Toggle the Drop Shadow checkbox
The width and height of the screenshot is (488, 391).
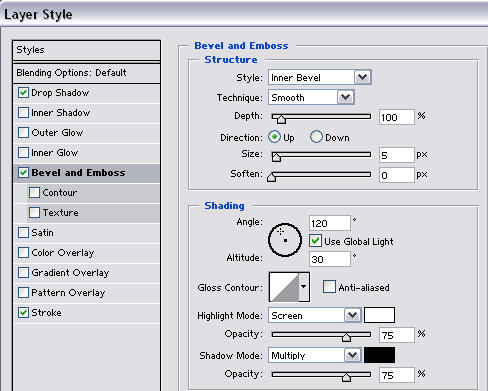(23, 92)
